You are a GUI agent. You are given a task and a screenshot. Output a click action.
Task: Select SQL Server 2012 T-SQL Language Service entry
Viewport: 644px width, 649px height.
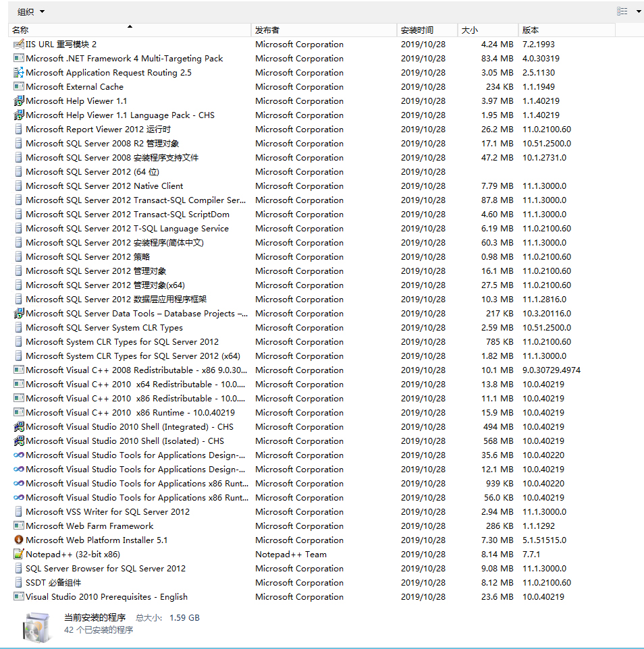[x=127, y=229]
